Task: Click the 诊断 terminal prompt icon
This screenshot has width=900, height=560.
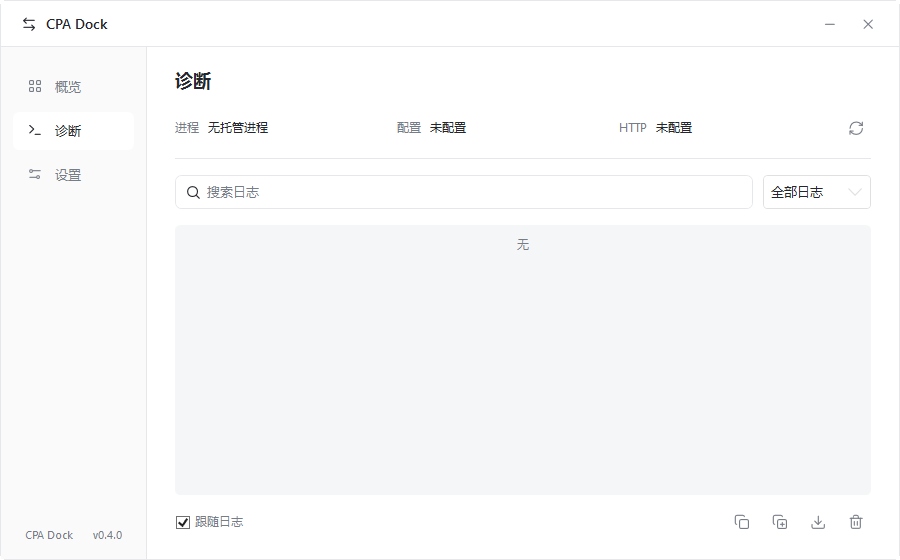Action: (35, 130)
